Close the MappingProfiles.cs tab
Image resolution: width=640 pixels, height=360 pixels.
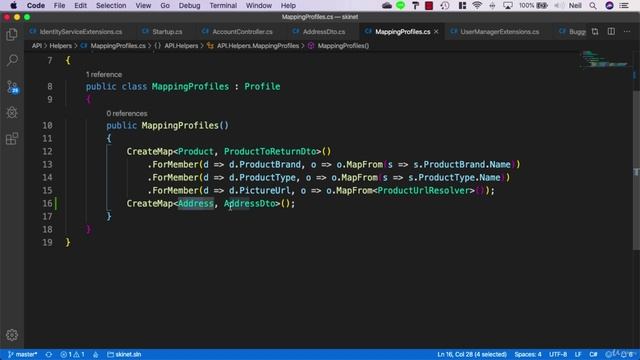coord(436,32)
